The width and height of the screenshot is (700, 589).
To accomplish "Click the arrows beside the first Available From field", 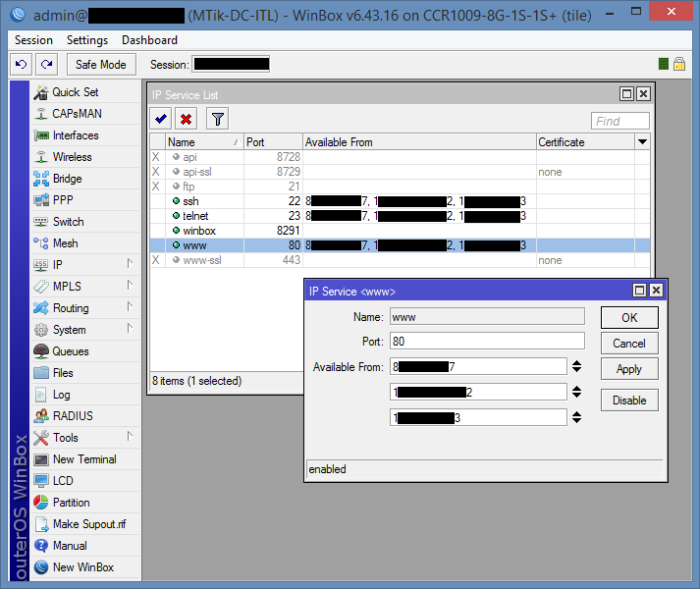I will (x=576, y=366).
